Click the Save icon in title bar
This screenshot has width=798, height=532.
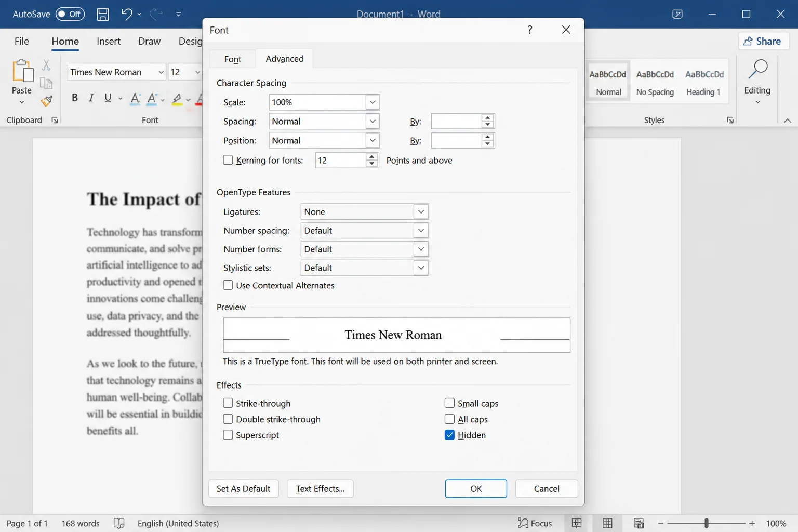(x=103, y=14)
